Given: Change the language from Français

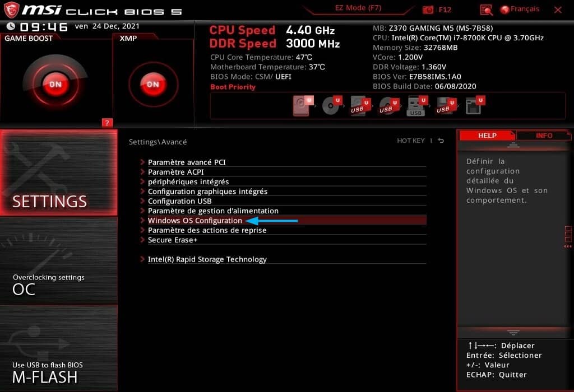Looking at the screenshot, I should (x=520, y=9).
